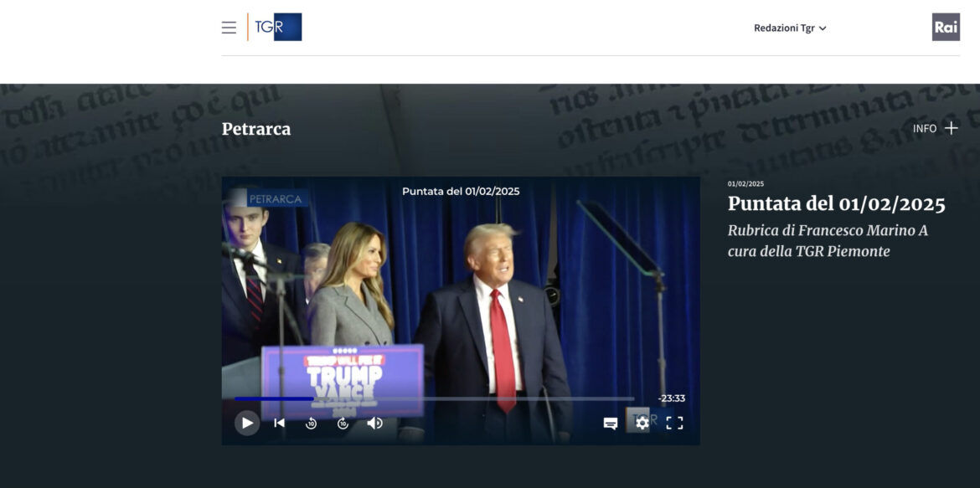Click the chevron beside Redazioni Tgr
This screenshot has height=488, width=980.
pos(823,28)
